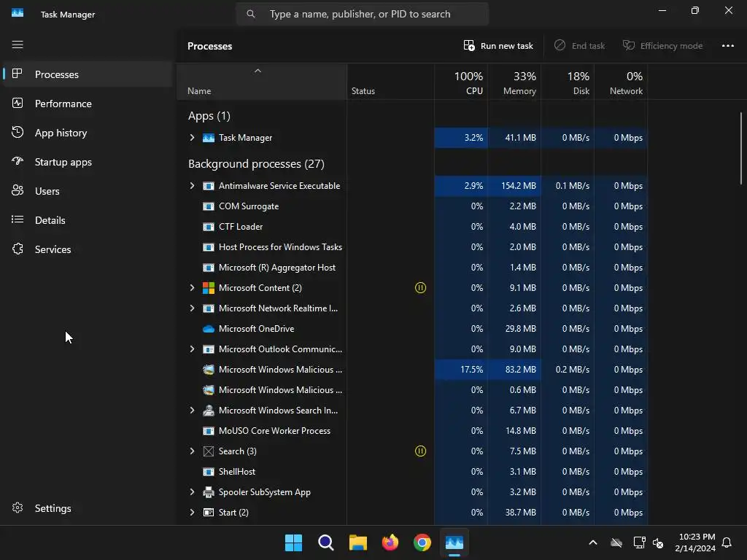Expand the Search (3) group
The width and height of the screenshot is (747, 560).
coord(192,451)
